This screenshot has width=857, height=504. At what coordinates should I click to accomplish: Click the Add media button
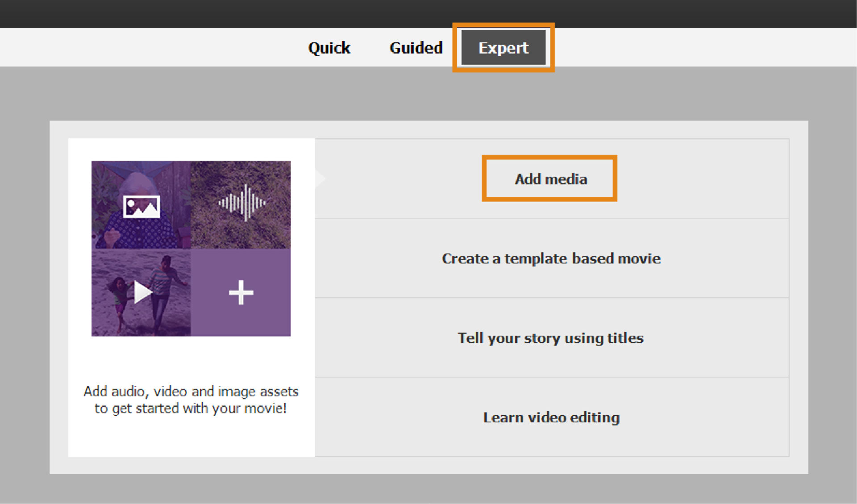(550, 179)
